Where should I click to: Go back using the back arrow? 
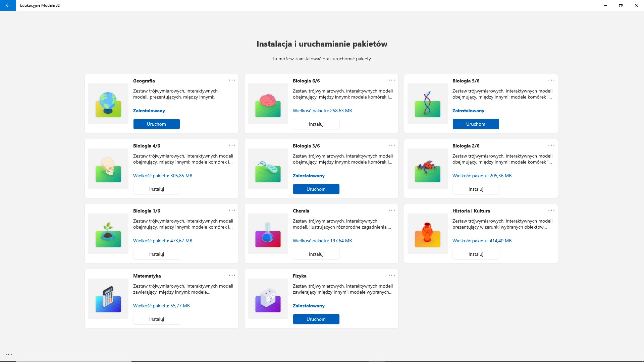pyautogui.click(x=8, y=5)
